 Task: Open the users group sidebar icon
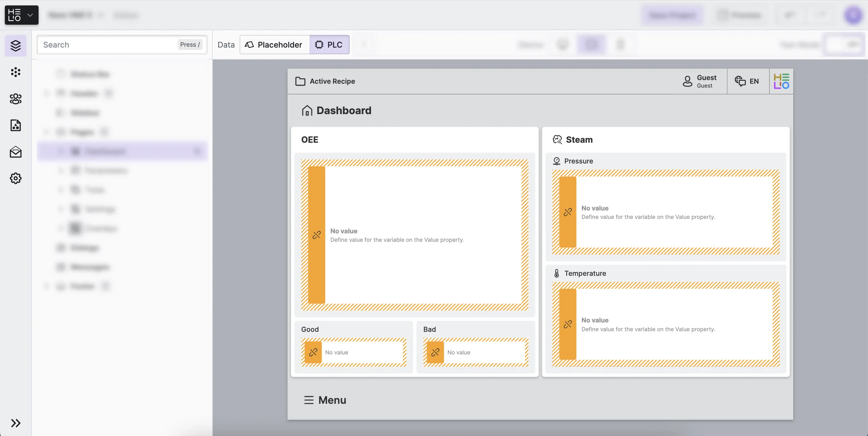coord(15,99)
